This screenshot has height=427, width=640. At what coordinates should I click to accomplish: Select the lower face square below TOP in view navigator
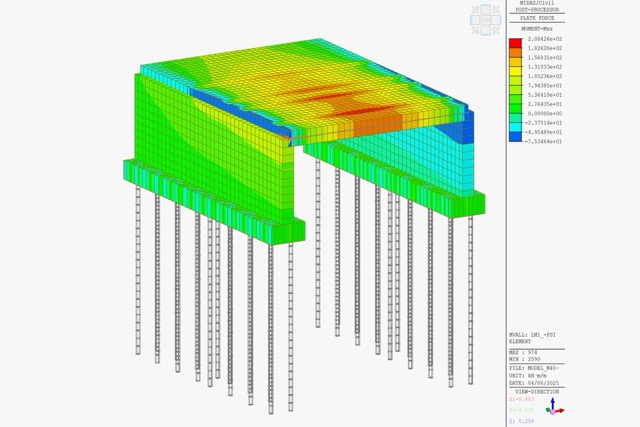[486, 30]
